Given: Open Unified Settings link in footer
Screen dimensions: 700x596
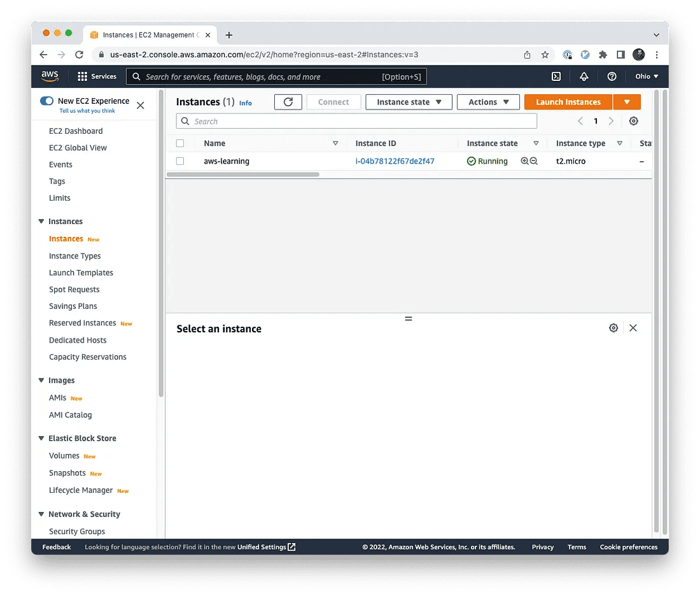Looking at the screenshot, I should (x=266, y=547).
